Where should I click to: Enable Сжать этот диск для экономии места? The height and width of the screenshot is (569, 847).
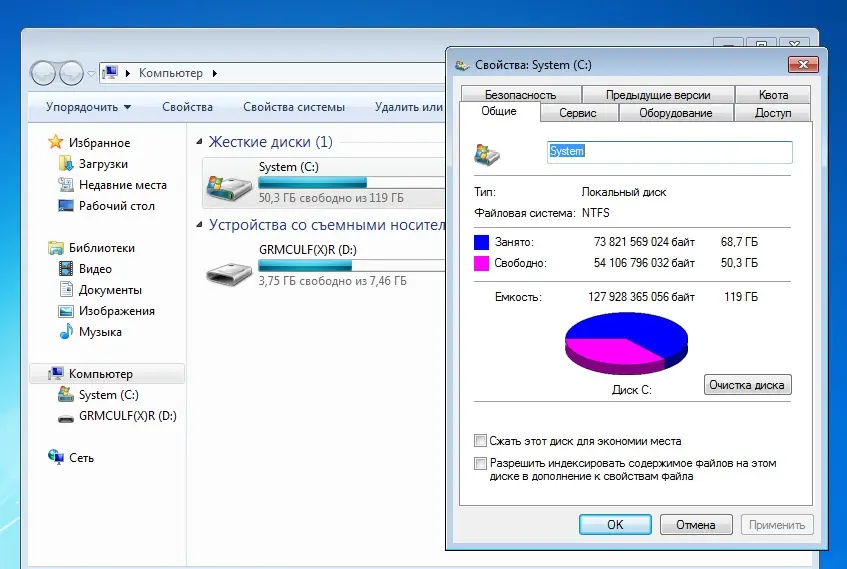(x=480, y=440)
